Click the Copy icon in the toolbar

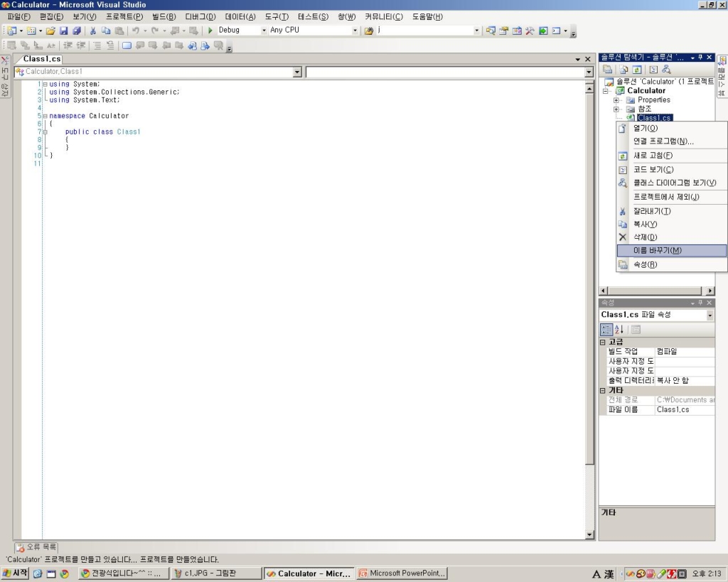click(x=106, y=31)
